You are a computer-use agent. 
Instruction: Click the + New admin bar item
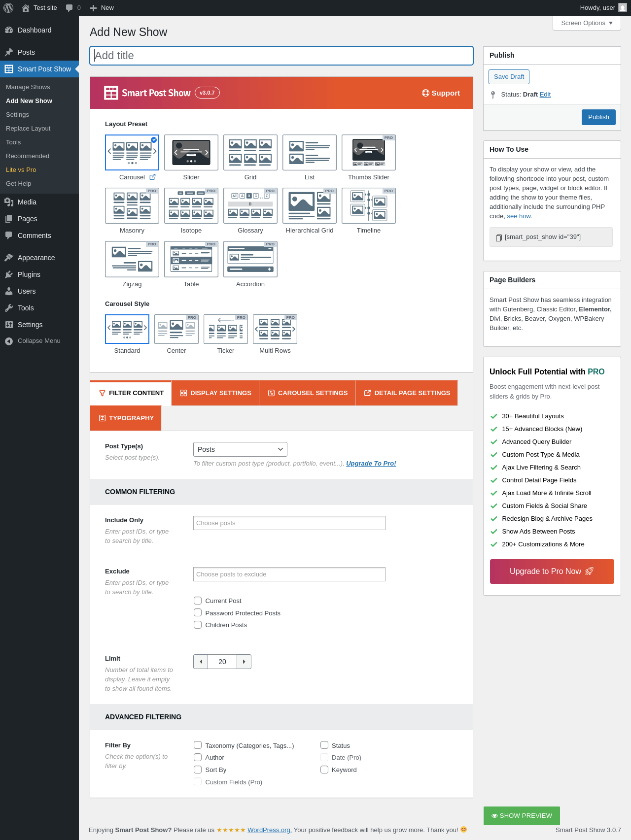coord(102,8)
